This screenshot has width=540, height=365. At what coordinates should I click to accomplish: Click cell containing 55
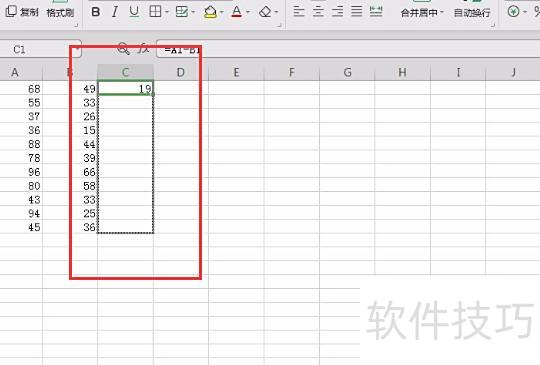pos(21,102)
